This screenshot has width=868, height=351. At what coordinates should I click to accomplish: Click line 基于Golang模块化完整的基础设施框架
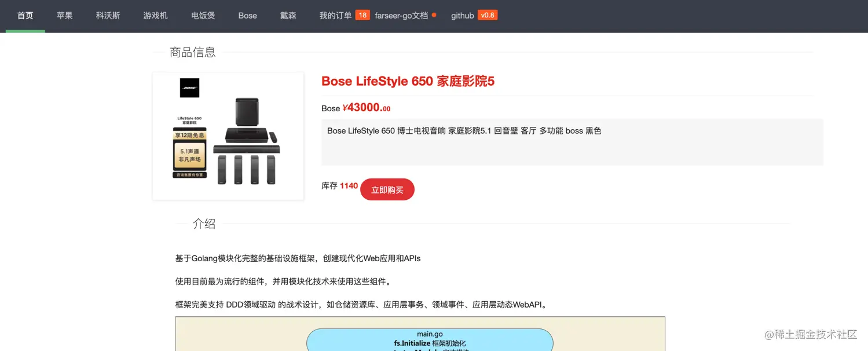coord(298,258)
